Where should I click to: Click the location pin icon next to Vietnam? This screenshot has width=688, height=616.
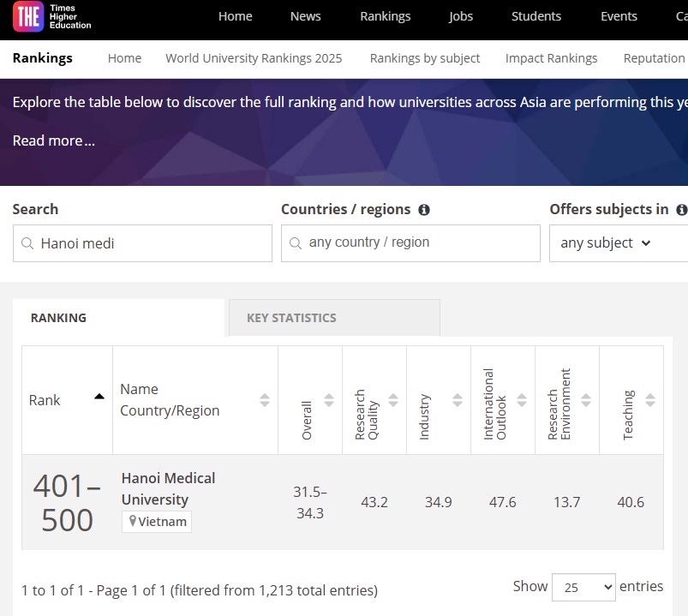133,521
